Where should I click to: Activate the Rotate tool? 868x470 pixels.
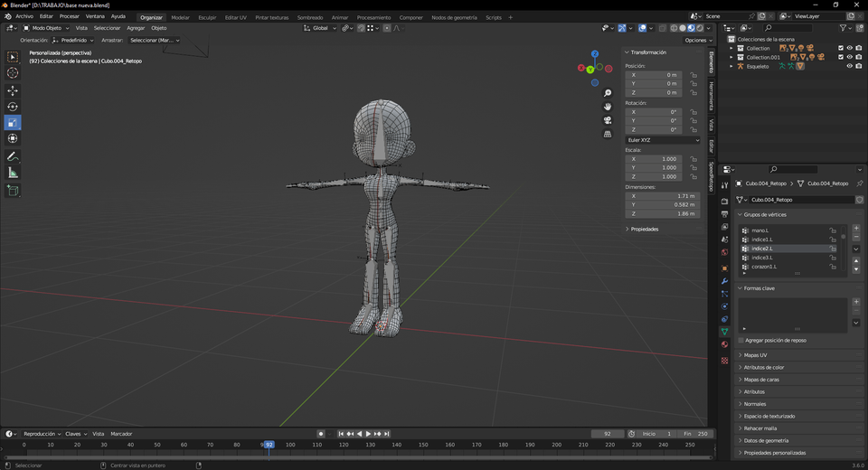coord(13,107)
